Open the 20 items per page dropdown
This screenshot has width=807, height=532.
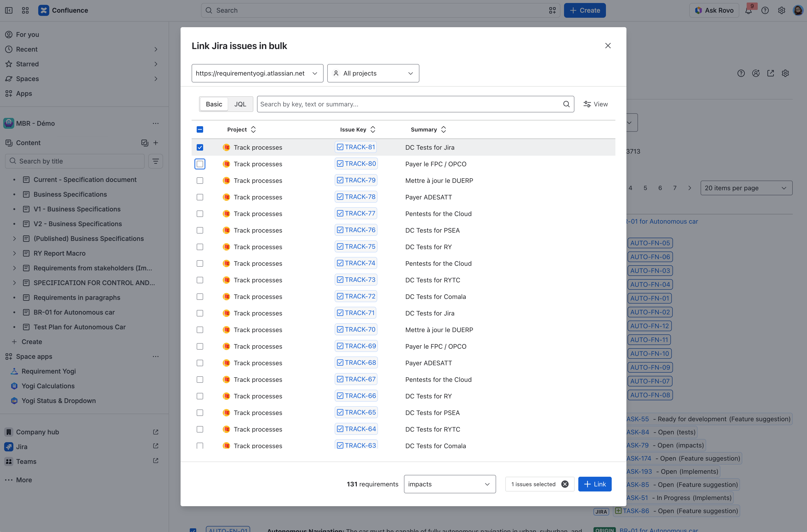pyautogui.click(x=746, y=188)
